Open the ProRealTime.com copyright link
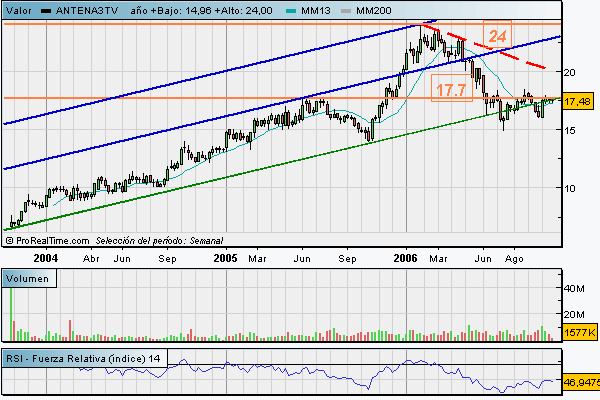The image size is (600, 400). coord(48,241)
